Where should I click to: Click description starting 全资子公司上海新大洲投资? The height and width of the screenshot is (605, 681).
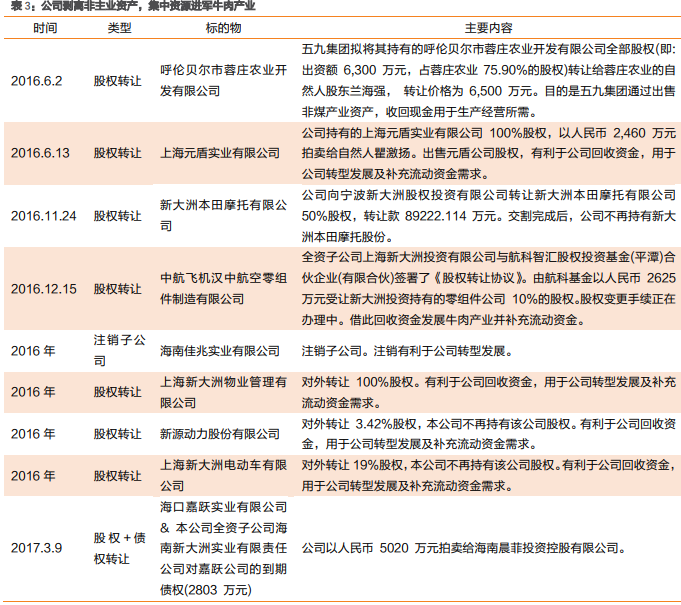[489, 289]
